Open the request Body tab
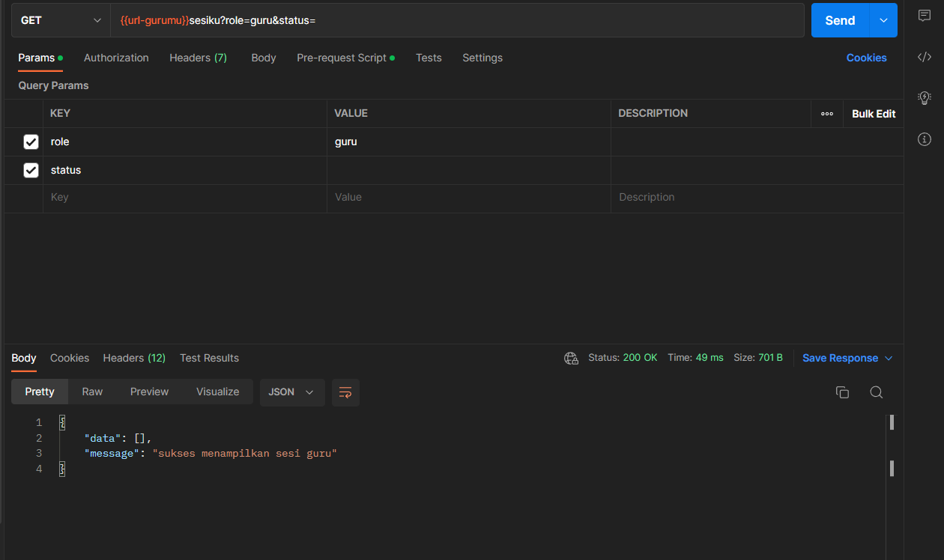This screenshot has width=944, height=560. click(x=264, y=58)
